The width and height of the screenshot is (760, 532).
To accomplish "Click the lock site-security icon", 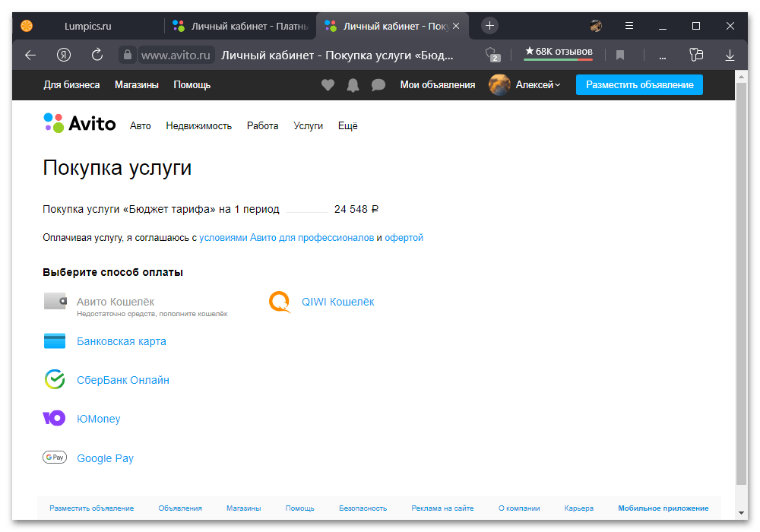I will point(127,55).
